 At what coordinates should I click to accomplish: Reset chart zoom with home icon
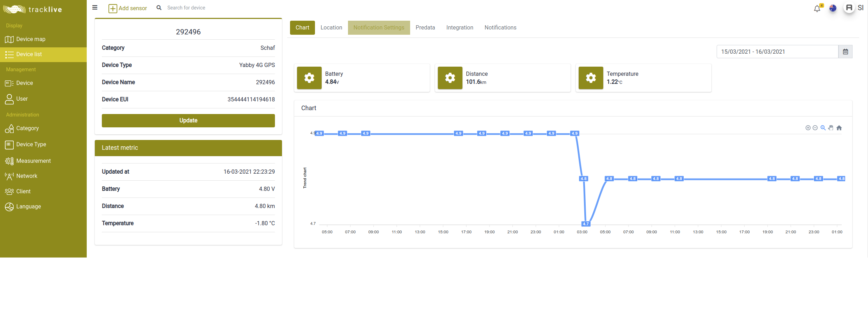839,128
